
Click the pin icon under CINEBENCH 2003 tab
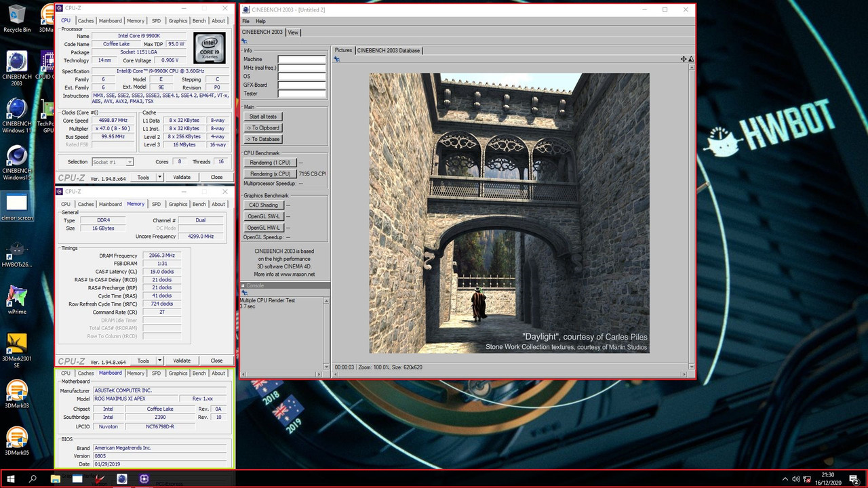click(245, 41)
